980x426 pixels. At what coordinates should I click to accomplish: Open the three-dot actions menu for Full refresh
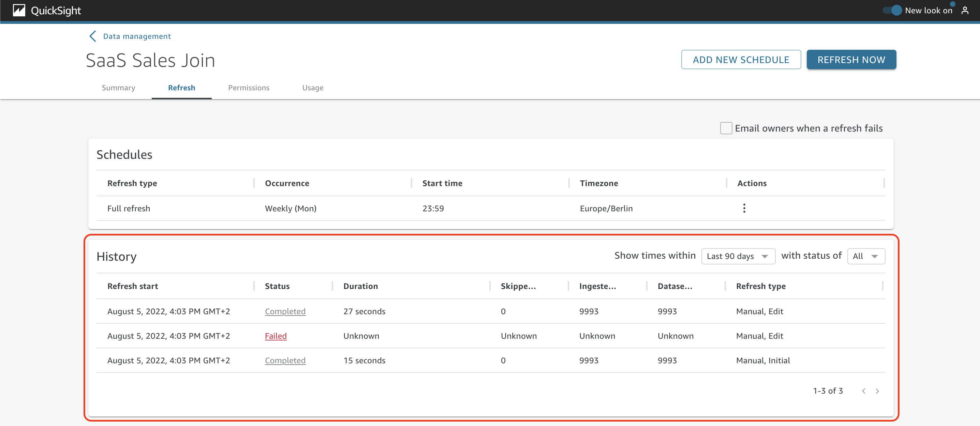744,208
